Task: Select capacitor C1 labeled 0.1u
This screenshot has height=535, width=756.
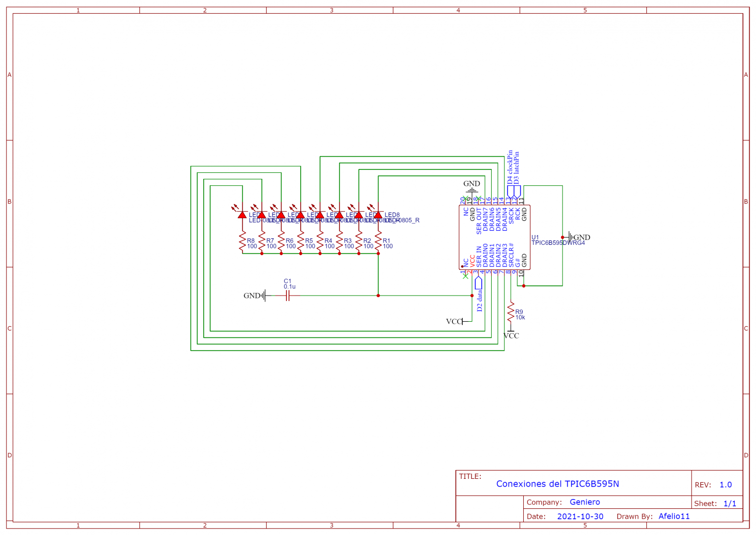Action: 287,296
